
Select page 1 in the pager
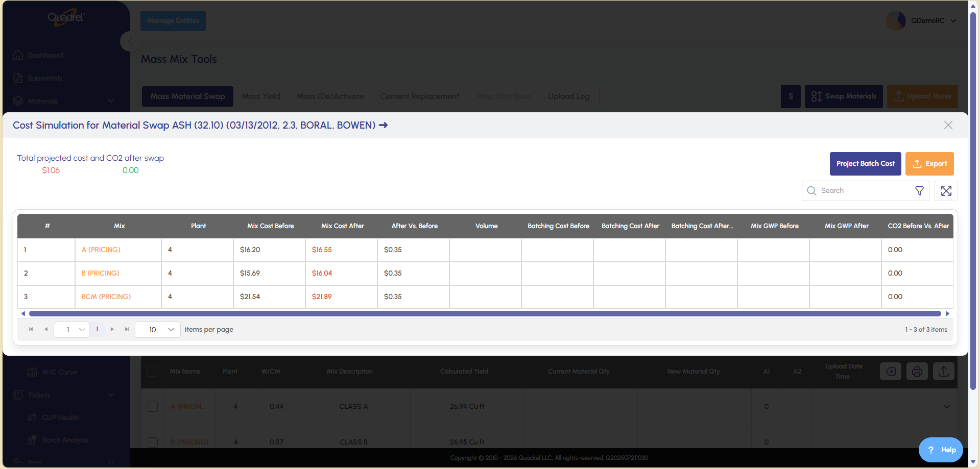click(x=97, y=330)
